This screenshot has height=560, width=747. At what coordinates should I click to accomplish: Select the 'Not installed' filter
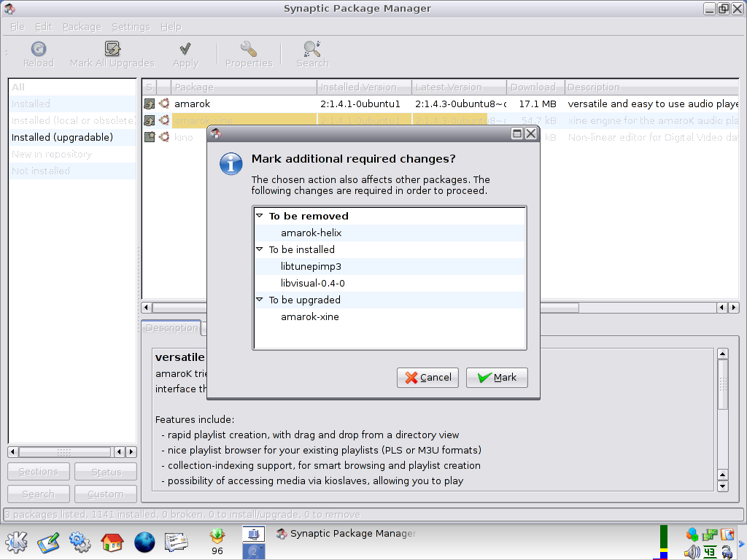[x=72, y=171]
